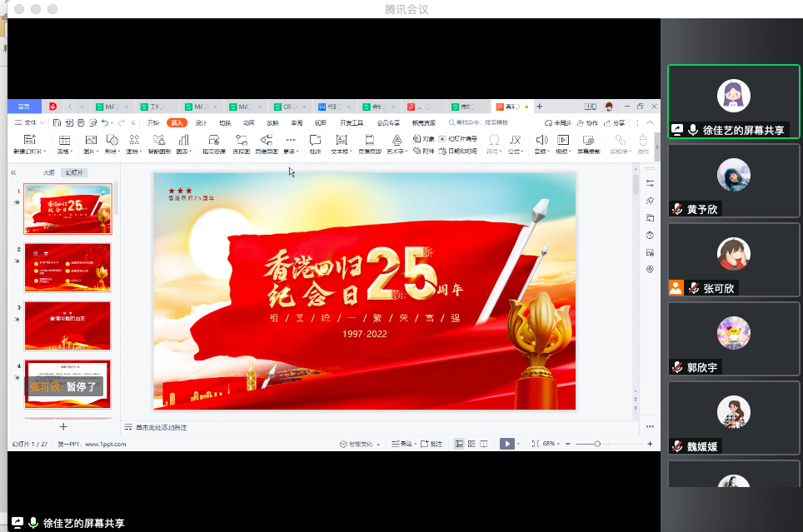
Task: Click the 协作 (Collaborate) button
Action: coord(588,122)
